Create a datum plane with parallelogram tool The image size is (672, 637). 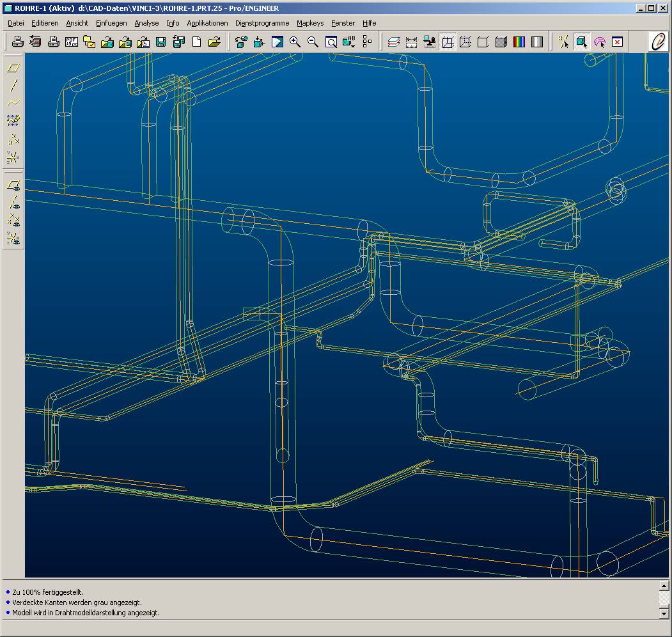pos(13,68)
